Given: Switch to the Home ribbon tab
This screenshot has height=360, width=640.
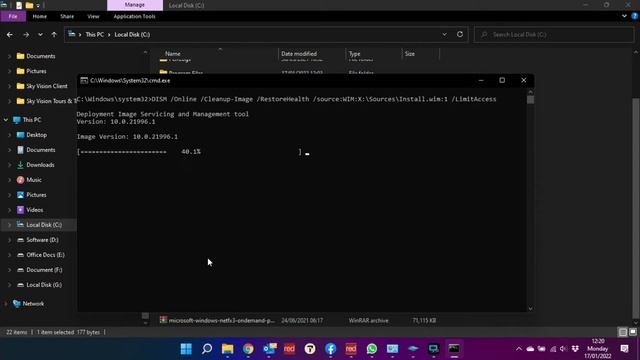Looking at the screenshot, I should [x=40, y=16].
